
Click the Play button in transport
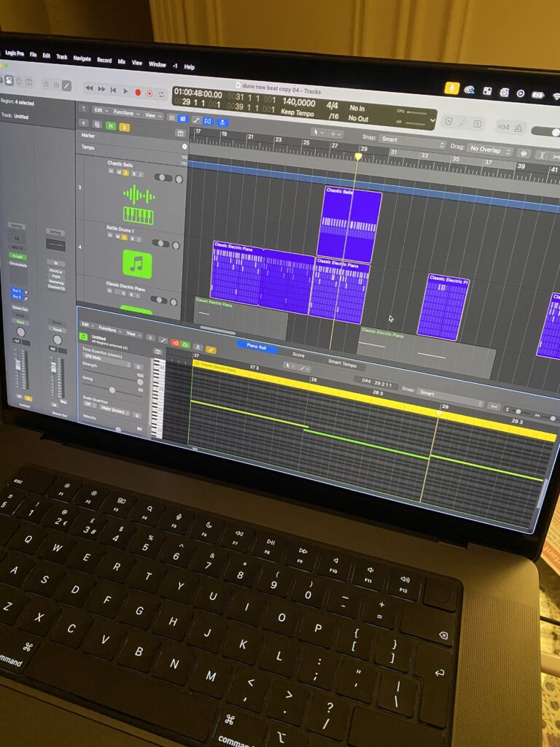[x=125, y=91]
